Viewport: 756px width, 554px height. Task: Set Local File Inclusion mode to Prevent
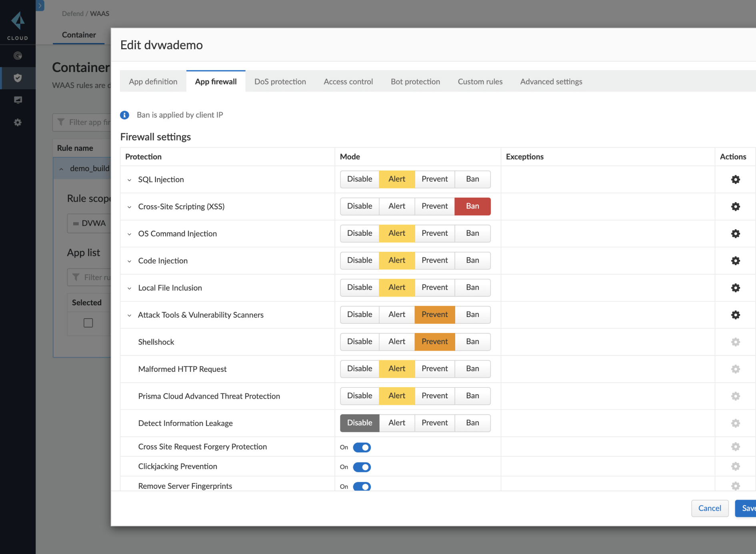[434, 287]
